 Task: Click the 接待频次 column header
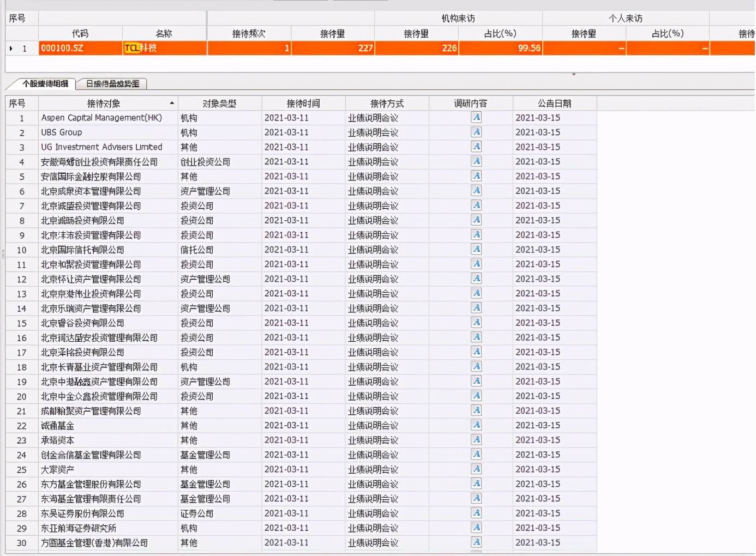[249, 33]
